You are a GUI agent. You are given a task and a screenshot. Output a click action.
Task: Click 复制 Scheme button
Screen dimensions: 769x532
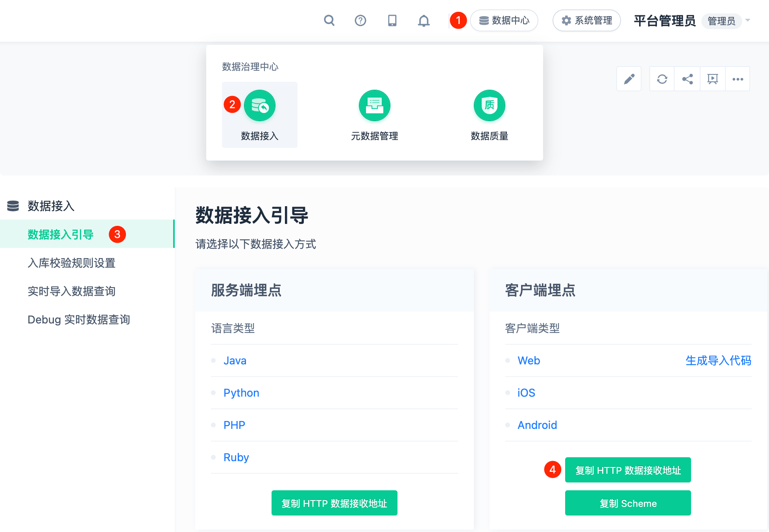tap(628, 503)
